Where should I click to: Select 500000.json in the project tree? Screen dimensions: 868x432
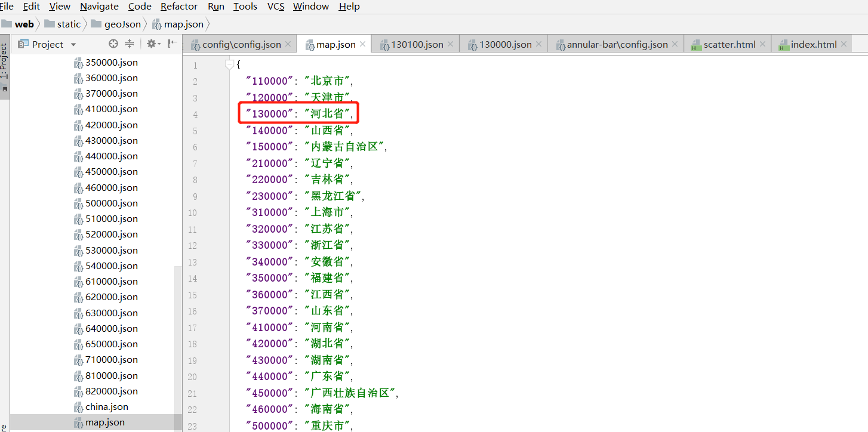(x=106, y=203)
